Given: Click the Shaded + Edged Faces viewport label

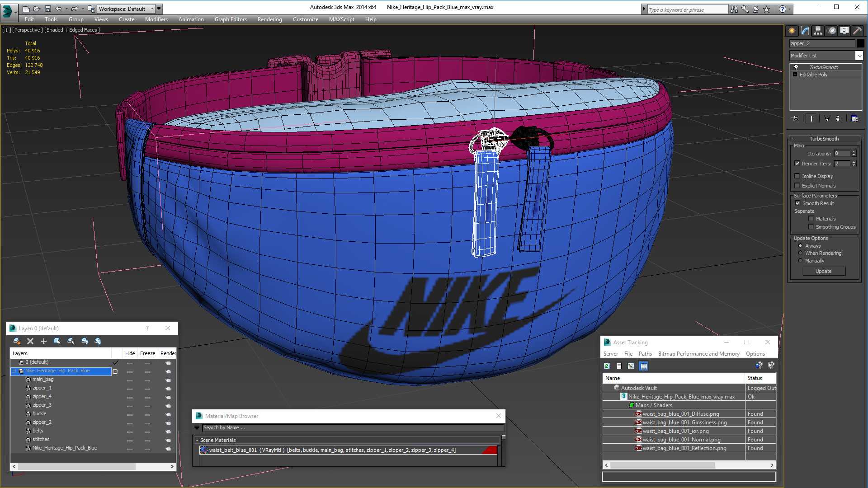Looking at the screenshot, I should (x=72, y=30).
